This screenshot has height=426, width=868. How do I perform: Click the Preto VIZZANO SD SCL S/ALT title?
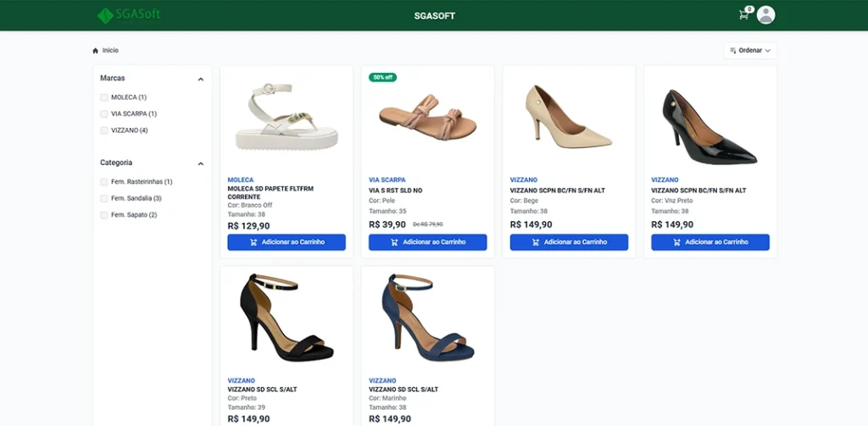263,390
